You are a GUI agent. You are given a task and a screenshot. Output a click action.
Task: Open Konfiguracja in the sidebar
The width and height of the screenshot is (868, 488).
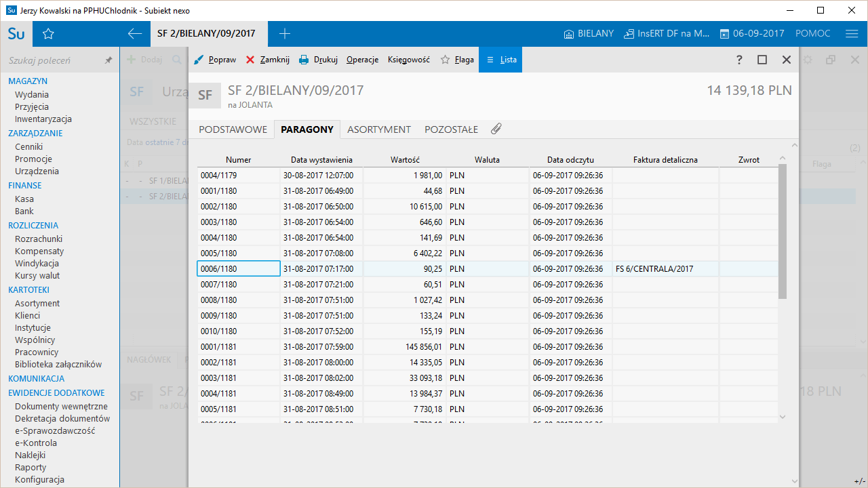[39, 480]
